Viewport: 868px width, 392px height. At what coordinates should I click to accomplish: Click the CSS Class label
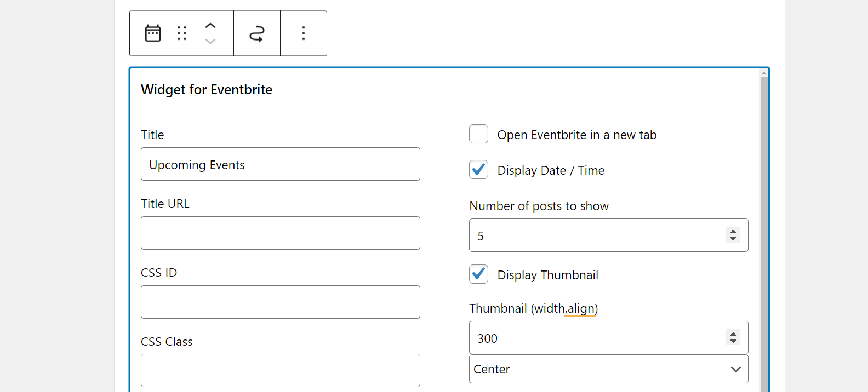(167, 342)
